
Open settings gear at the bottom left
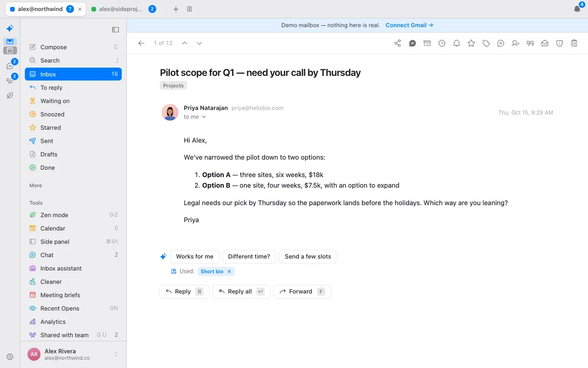[x=10, y=357]
